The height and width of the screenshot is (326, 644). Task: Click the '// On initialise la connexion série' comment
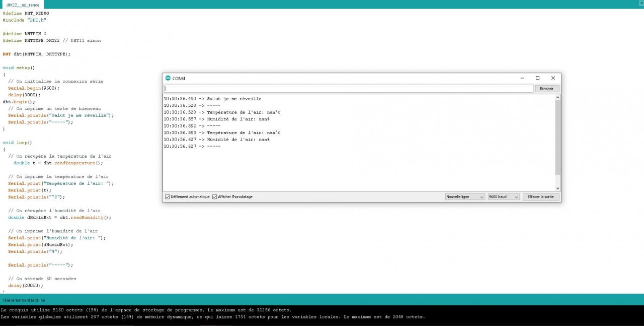tap(55, 81)
